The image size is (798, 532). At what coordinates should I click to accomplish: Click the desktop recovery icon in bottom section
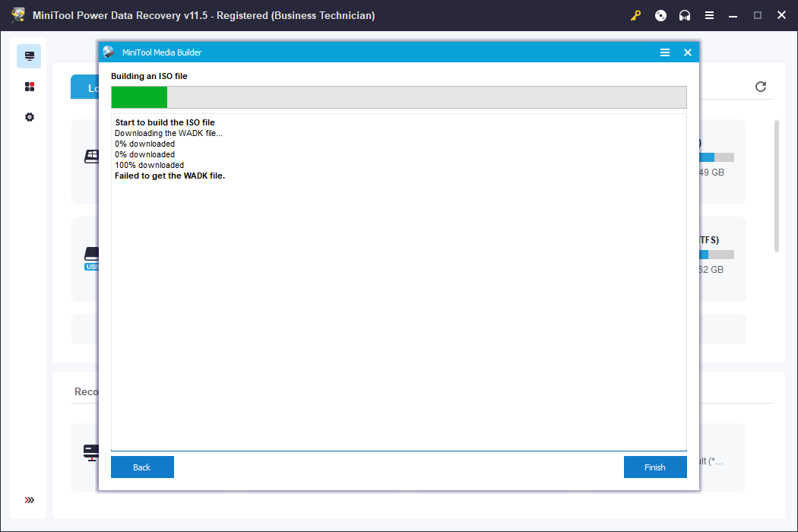[91, 453]
